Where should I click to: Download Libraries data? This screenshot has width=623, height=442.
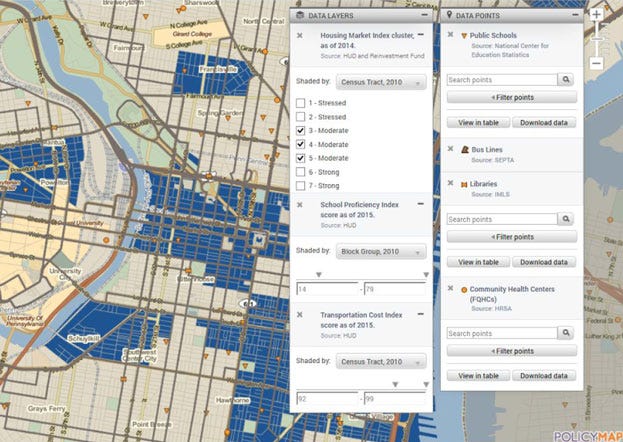point(544,262)
